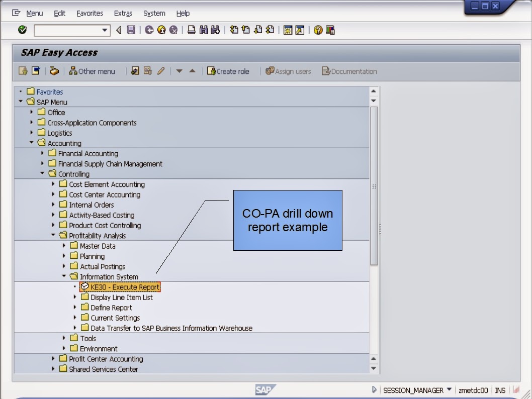532x399 pixels.
Task: Click the yellow Help question mark icon
Action: pyautogui.click(x=318, y=30)
